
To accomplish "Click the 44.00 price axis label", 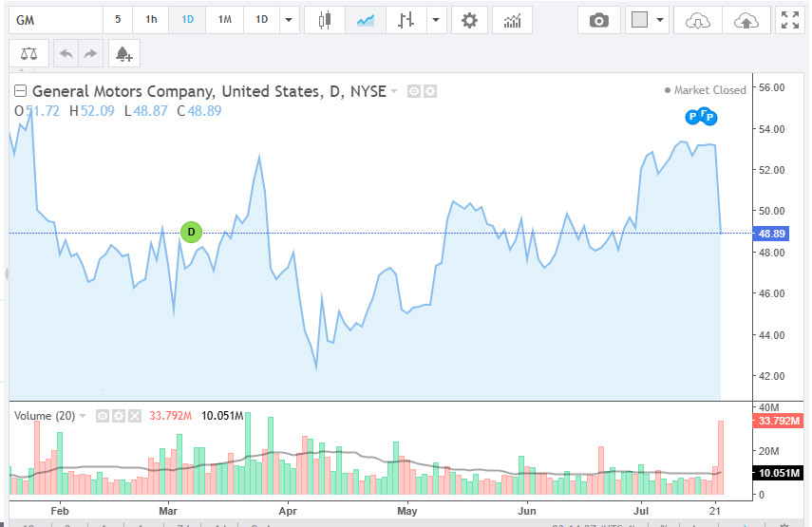I will point(771,335).
